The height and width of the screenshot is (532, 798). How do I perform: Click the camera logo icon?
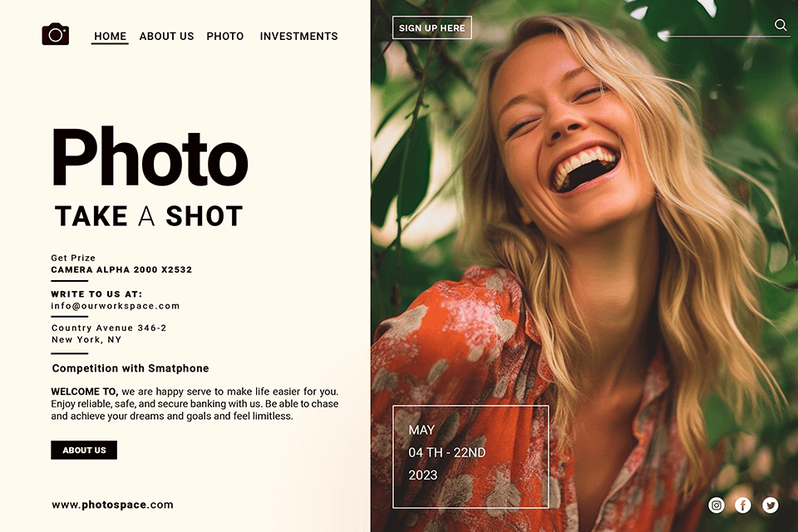(x=56, y=34)
